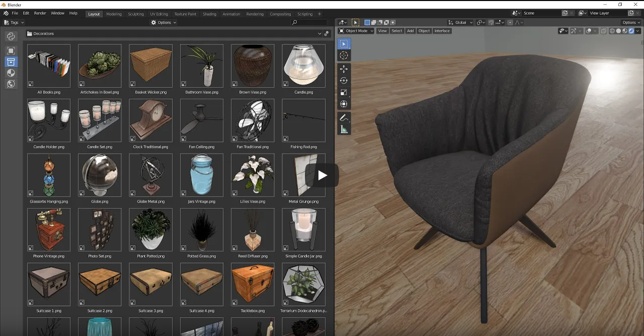Click the world globe icon in sidebar
The image size is (644, 336).
(x=11, y=84)
